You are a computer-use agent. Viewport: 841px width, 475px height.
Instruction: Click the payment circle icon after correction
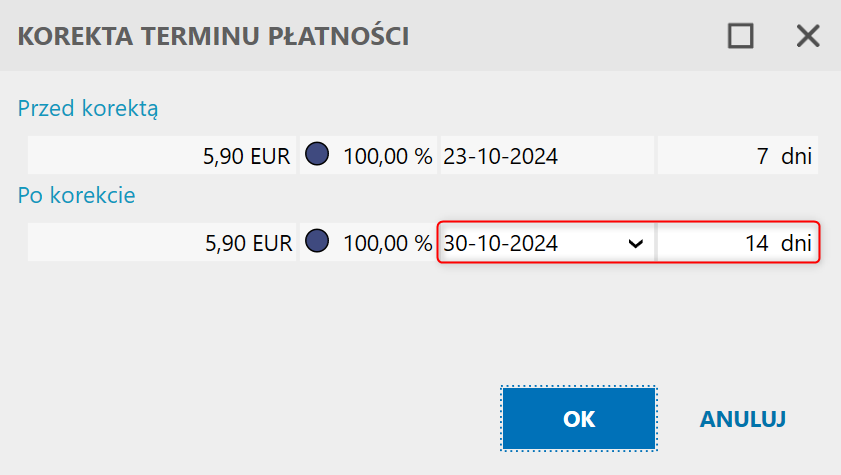316,242
